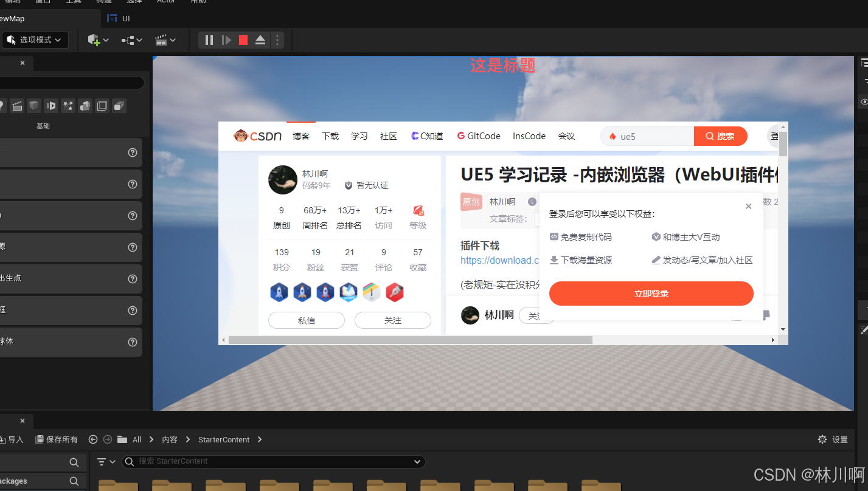Open the InsCode nav link
This screenshot has width=868, height=491.
pyautogui.click(x=529, y=136)
